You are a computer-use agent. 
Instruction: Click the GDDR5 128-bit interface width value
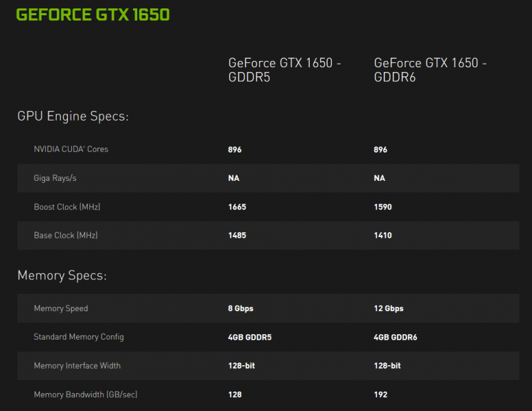(x=242, y=366)
